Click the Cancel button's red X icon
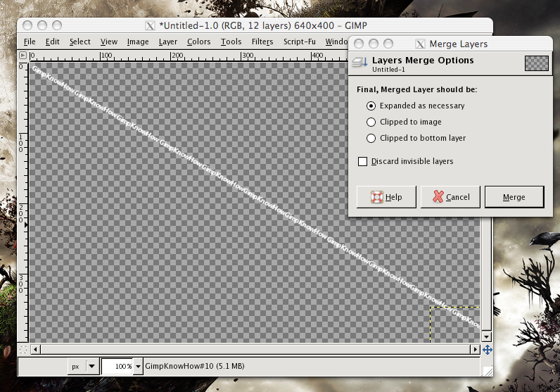 click(438, 196)
